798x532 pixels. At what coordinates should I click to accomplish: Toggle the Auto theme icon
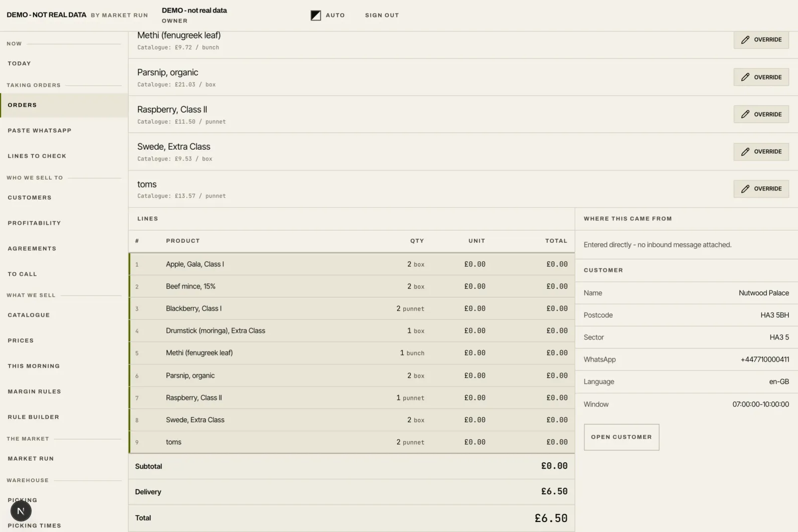316,15
